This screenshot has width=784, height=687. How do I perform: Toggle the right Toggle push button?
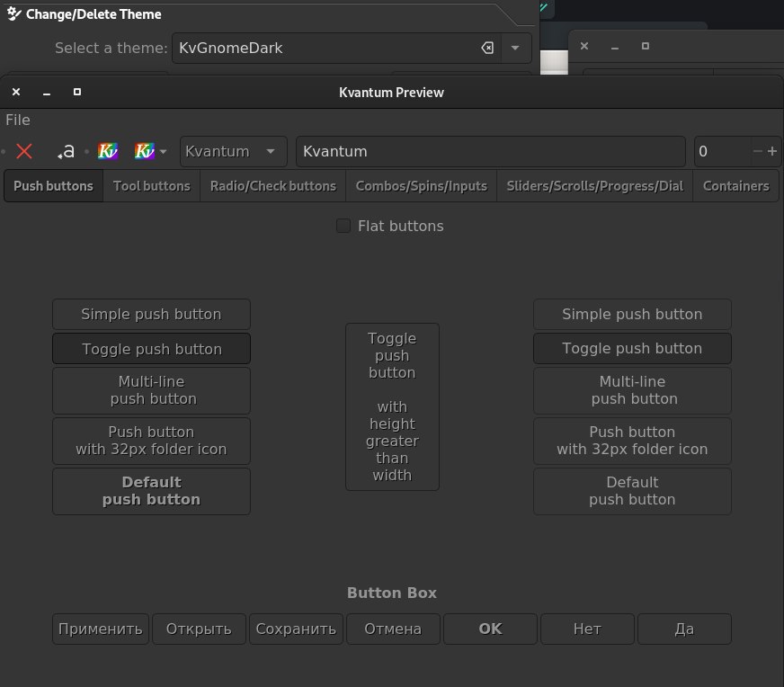click(x=632, y=349)
